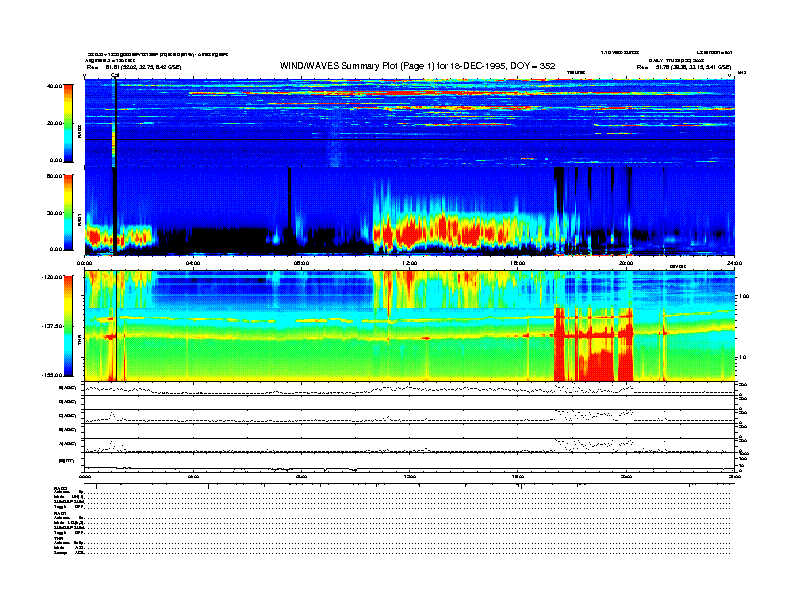Click 16:00 tick label under RAD1 panel
This screenshot has height=612, width=792.
(x=518, y=263)
